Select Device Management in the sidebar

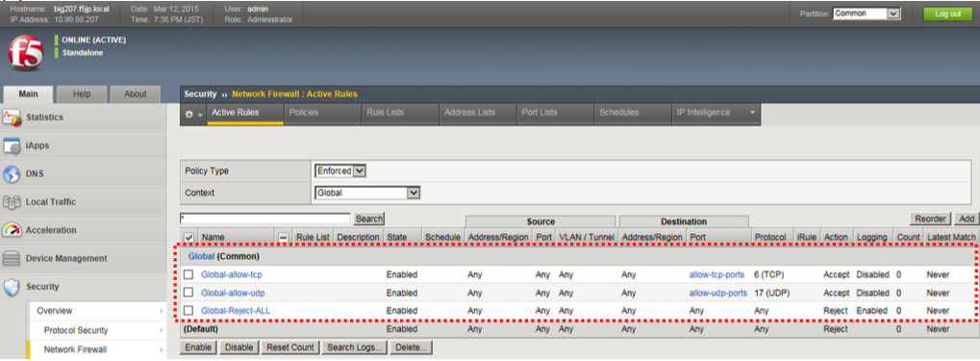66,258
